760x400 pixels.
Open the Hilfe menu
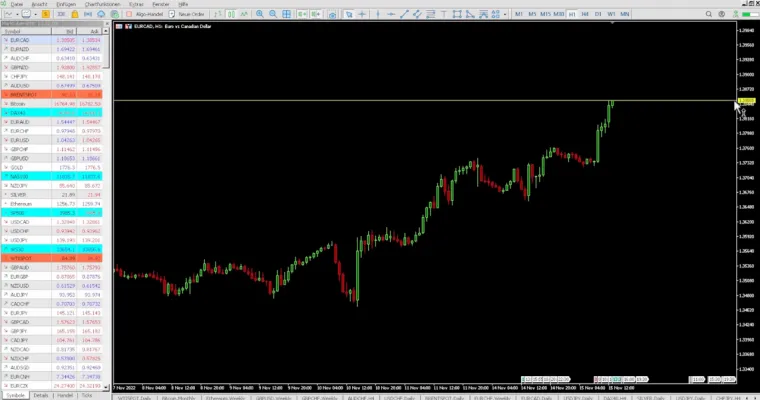coord(183,4)
